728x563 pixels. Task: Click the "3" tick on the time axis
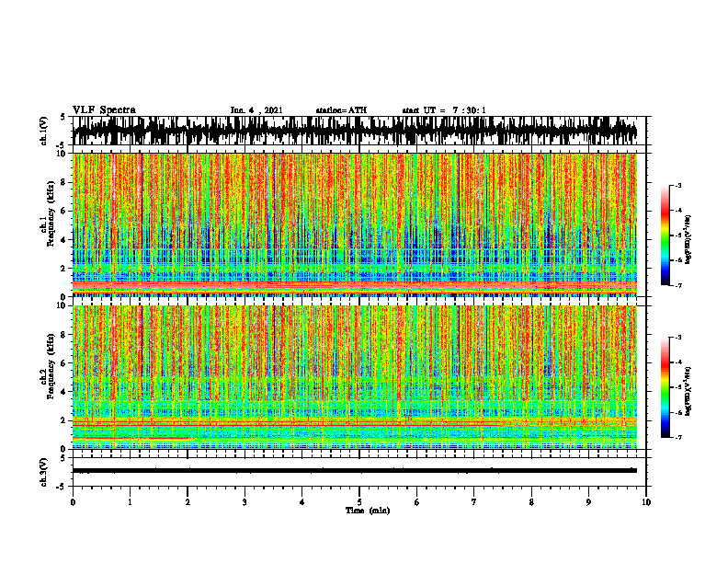245,502
